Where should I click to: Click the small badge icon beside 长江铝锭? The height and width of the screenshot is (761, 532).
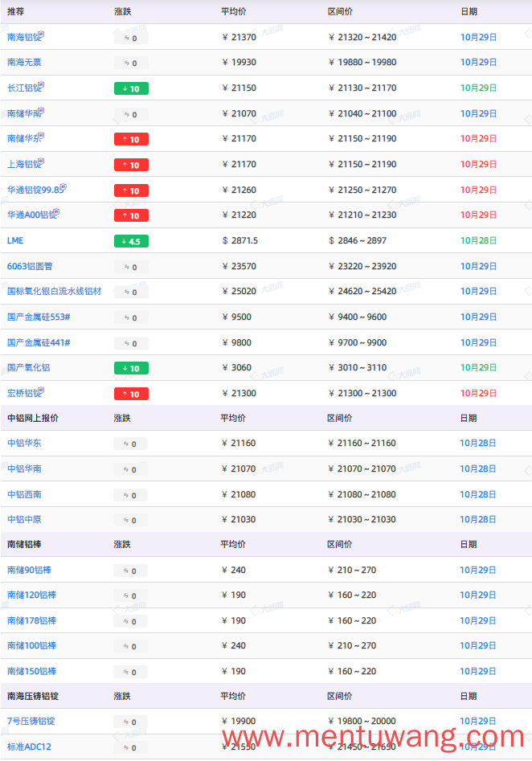[41, 84]
